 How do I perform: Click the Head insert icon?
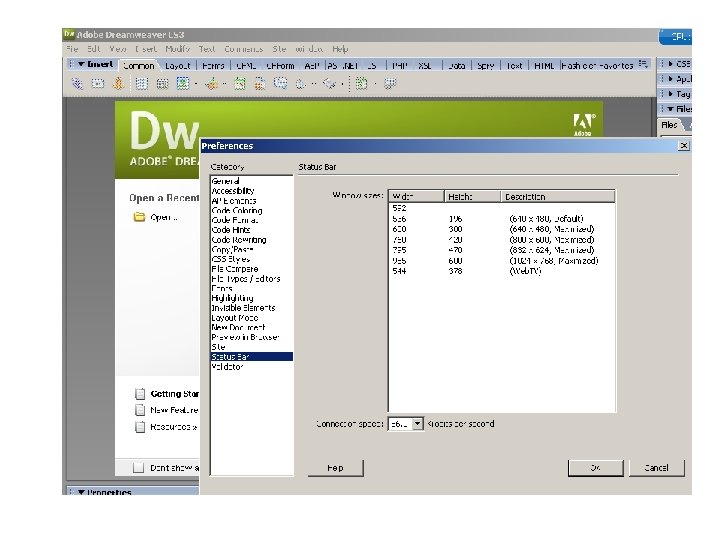point(301,84)
